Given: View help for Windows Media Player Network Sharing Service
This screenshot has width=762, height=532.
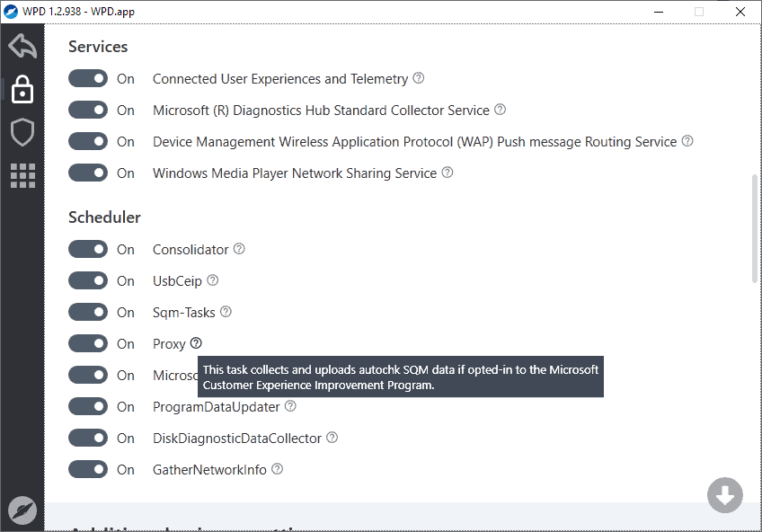Looking at the screenshot, I should pyautogui.click(x=447, y=173).
